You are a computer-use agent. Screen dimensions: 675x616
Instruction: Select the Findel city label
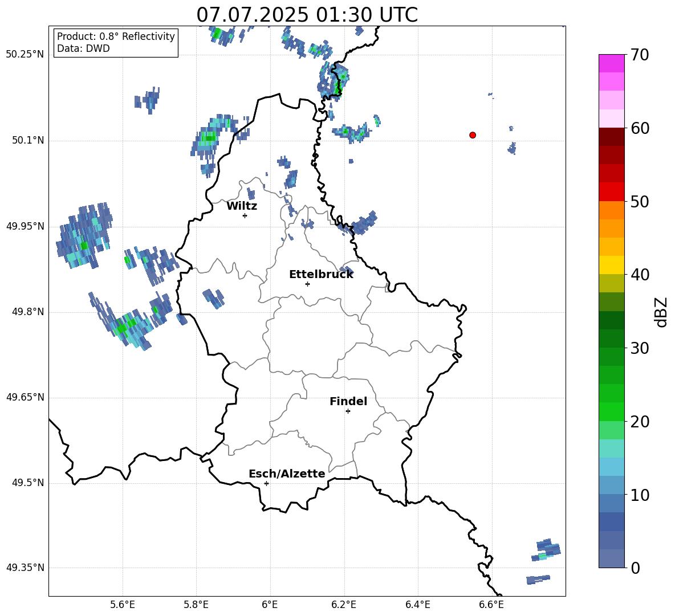point(348,401)
